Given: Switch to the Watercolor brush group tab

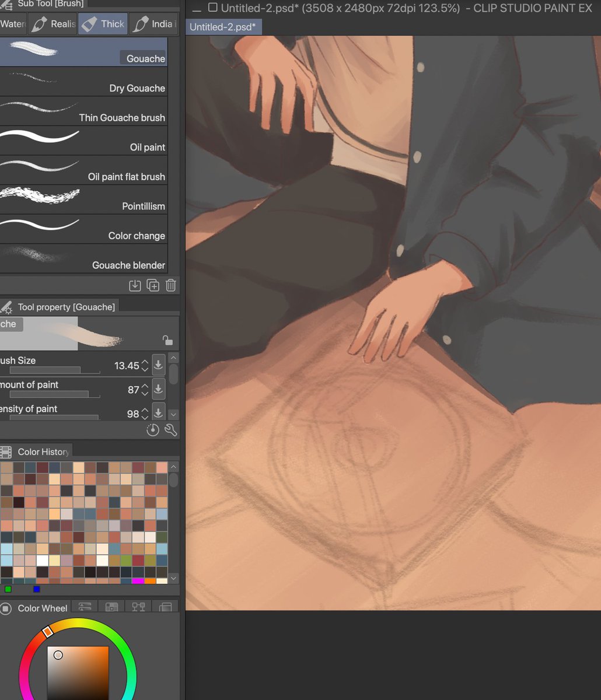Looking at the screenshot, I should coord(13,24).
